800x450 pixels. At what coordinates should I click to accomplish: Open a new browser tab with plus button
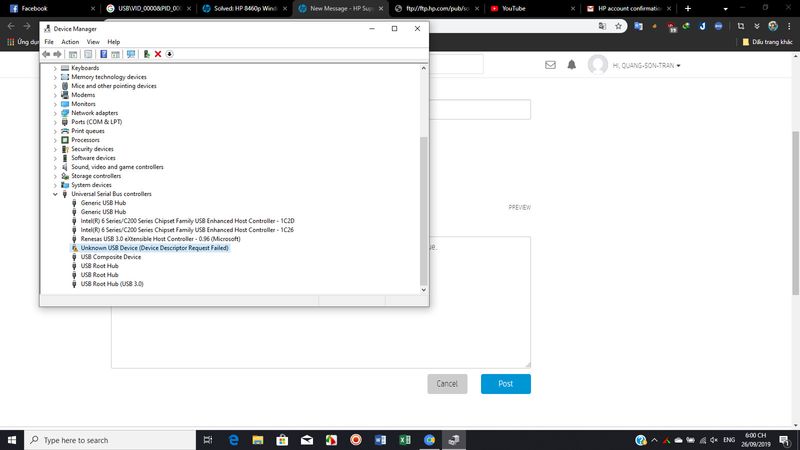point(688,9)
